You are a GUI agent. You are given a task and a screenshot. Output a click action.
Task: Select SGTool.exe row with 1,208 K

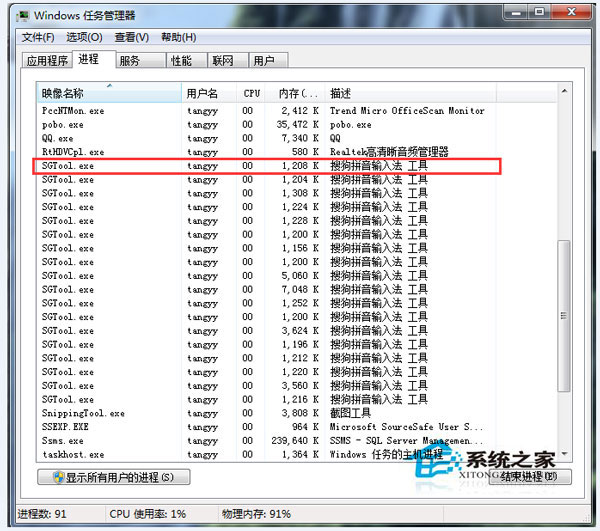pyautogui.click(x=267, y=166)
